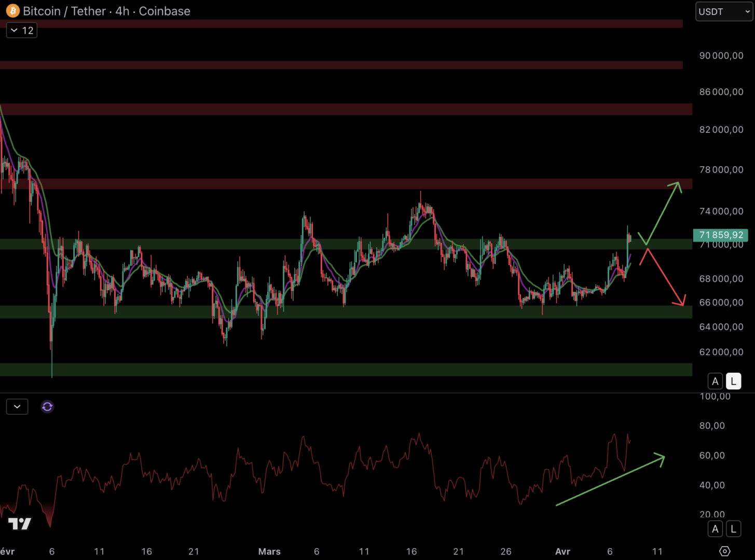Click the 90 000,00 price axis label
755x560 pixels.
click(x=721, y=55)
